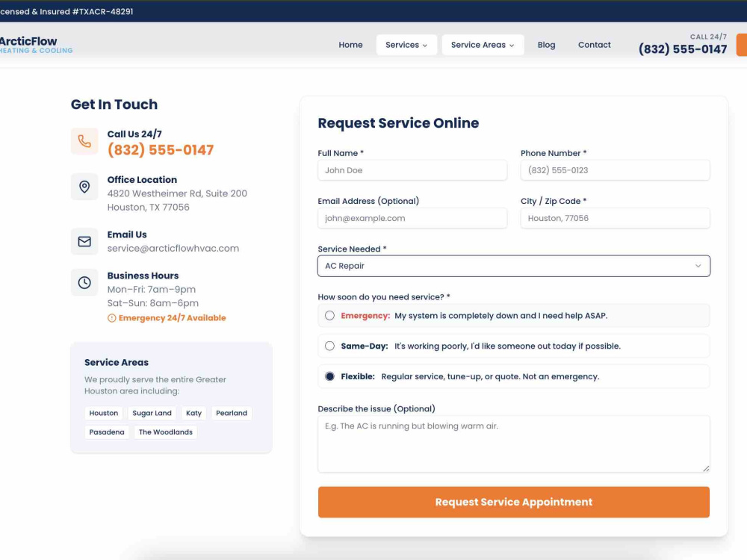This screenshot has width=747, height=560.
Task: Click the orange phone icon by Call Us
Action: coord(84,141)
